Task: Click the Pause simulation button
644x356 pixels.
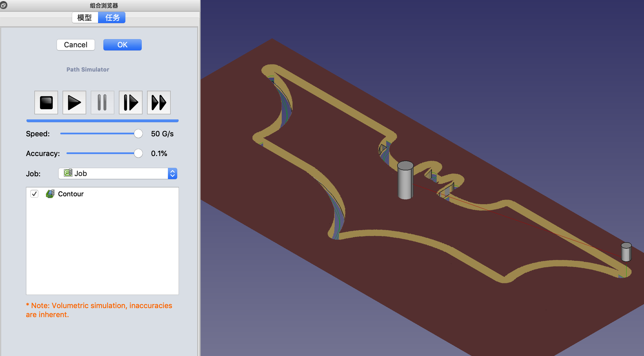Action: (x=102, y=103)
